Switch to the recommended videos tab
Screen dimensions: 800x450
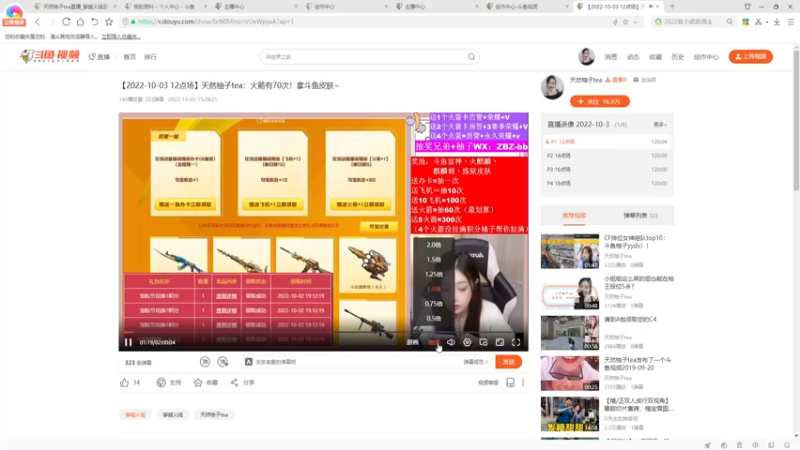click(x=574, y=215)
